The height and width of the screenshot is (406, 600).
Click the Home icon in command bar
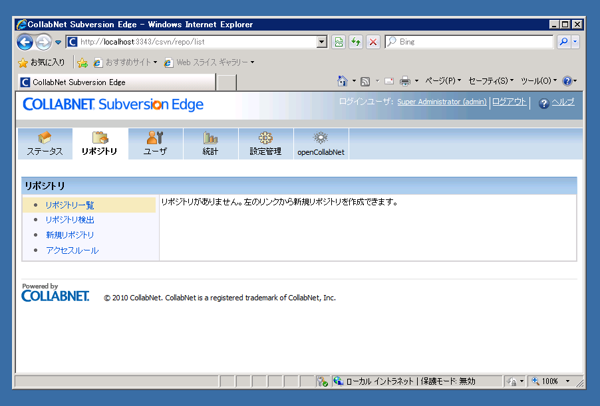coord(342,81)
